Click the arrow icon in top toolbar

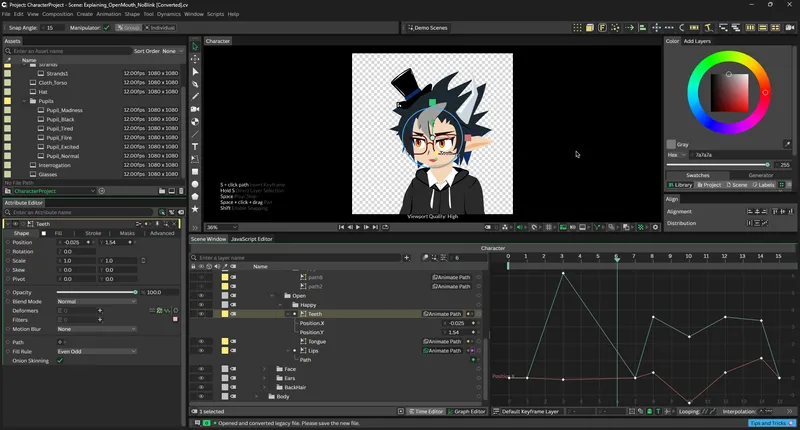coord(629,28)
